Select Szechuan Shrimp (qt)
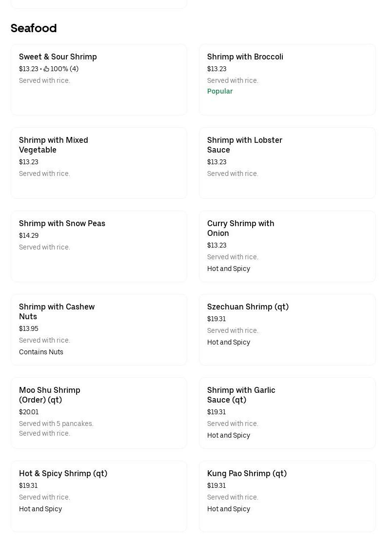The height and width of the screenshot is (540, 392). pos(287,329)
